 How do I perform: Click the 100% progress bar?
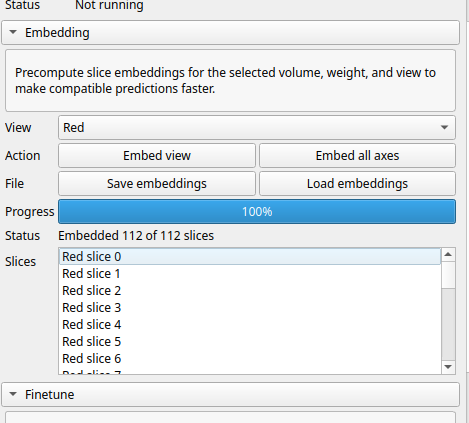(x=257, y=211)
